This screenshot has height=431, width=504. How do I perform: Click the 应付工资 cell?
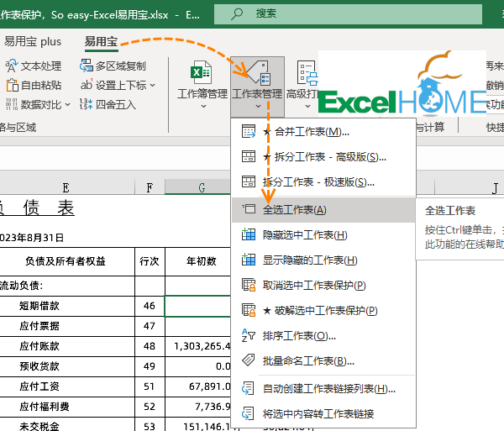(x=67, y=386)
